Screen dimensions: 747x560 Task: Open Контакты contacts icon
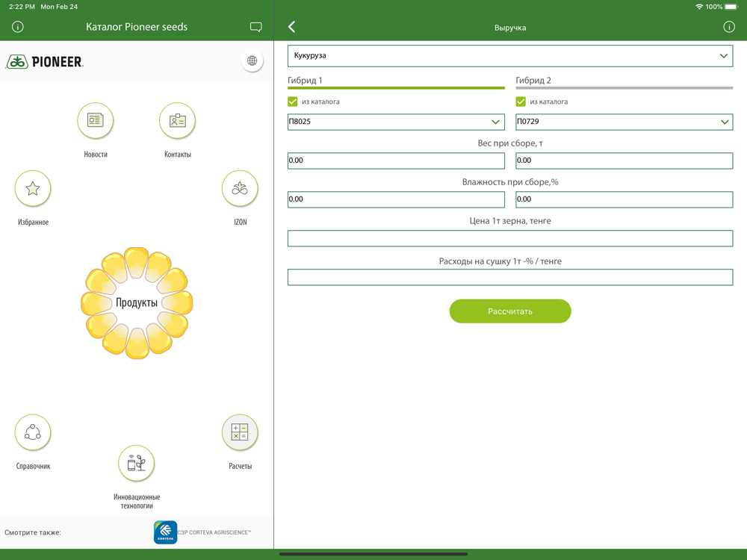click(177, 120)
